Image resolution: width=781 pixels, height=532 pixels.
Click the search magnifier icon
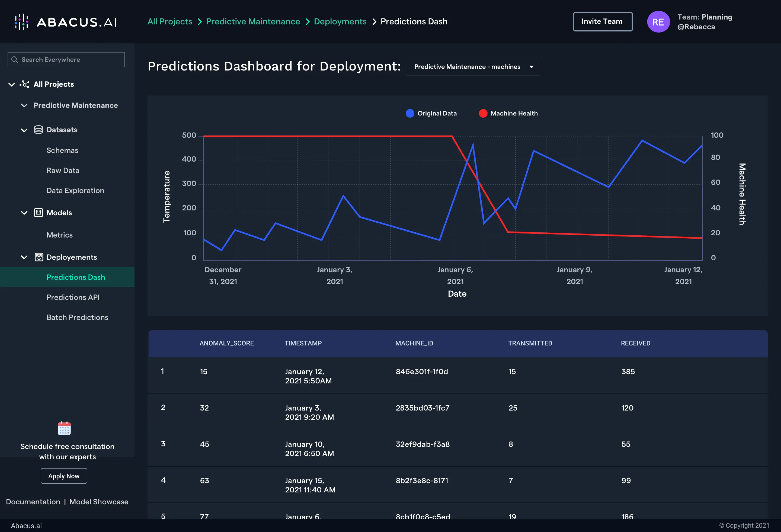(x=14, y=59)
